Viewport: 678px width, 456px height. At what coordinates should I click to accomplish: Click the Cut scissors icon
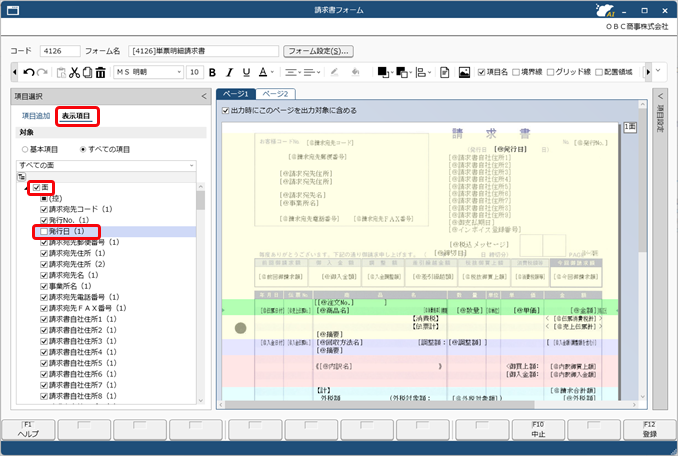[74, 72]
